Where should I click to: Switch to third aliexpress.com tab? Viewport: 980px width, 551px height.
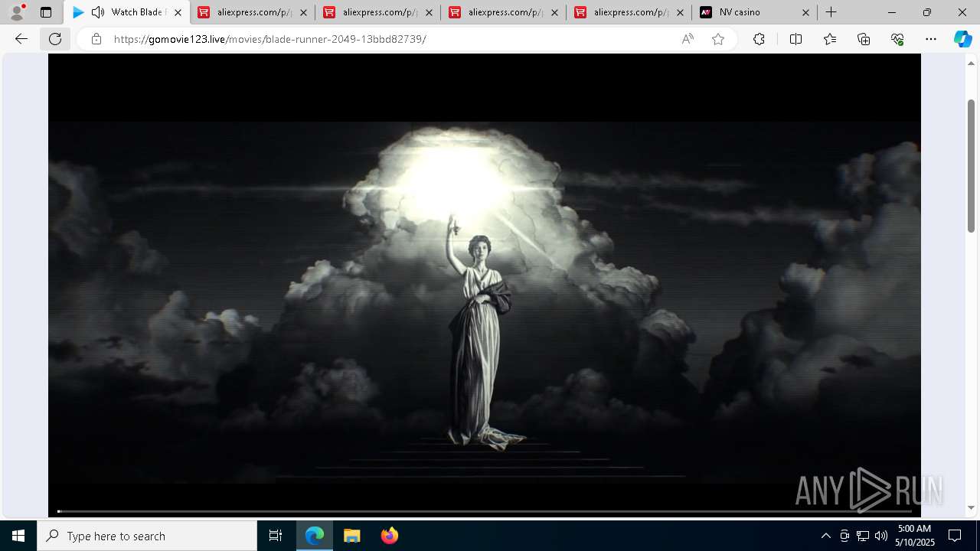pyautogui.click(x=504, y=12)
